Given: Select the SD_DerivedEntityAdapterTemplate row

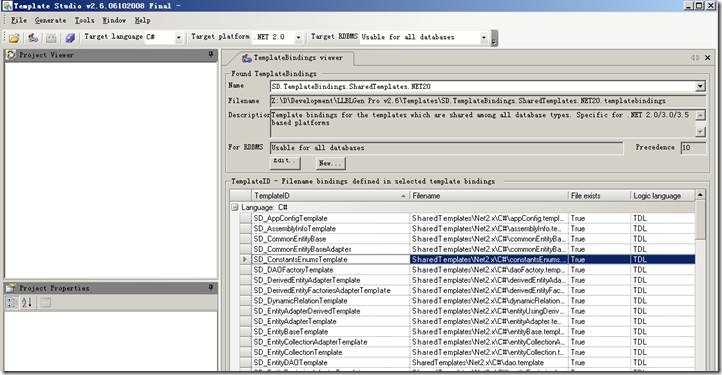Looking at the screenshot, I should (x=467, y=280).
